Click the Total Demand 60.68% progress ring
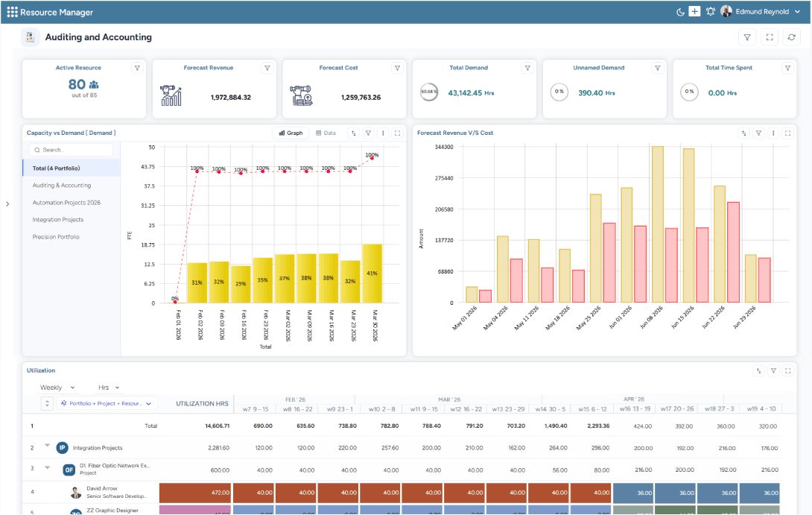Image resolution: width=812 pixels, height=515 pixels. (429, 92)
